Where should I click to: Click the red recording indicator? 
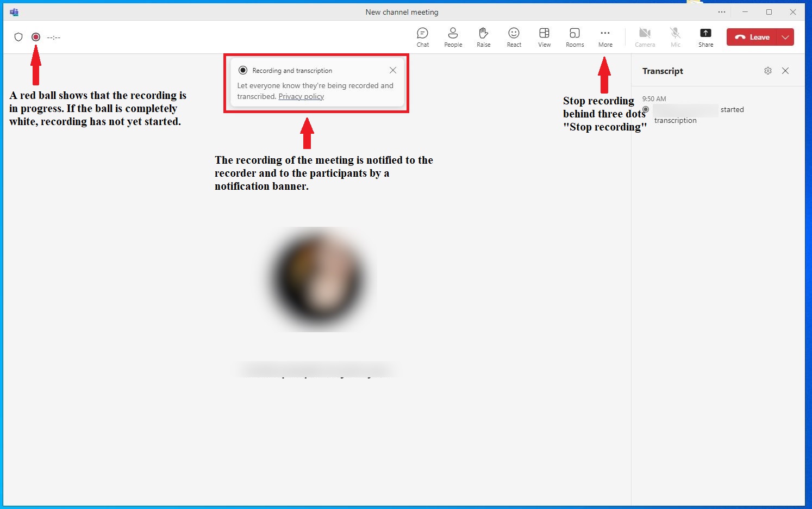point(36,37)
